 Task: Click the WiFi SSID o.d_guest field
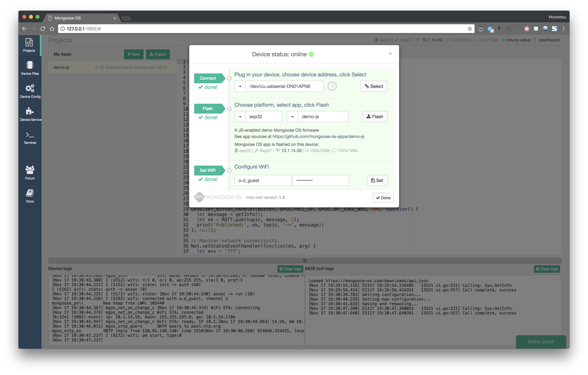[263, 181]
